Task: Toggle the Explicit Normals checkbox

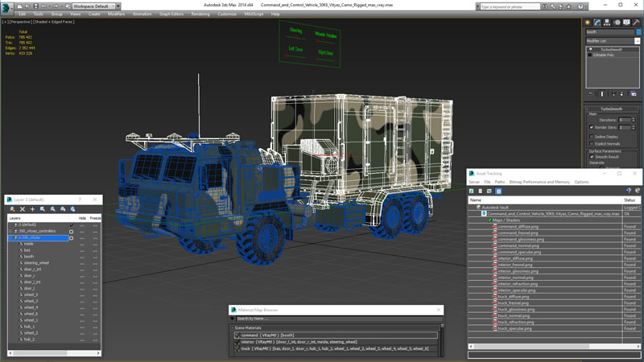Action: click(592, 143)
